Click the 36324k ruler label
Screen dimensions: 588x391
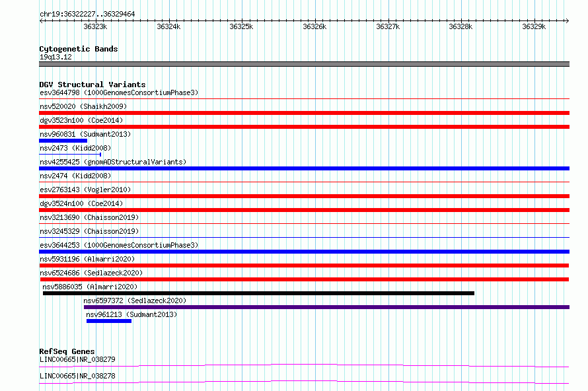[168, 26]
